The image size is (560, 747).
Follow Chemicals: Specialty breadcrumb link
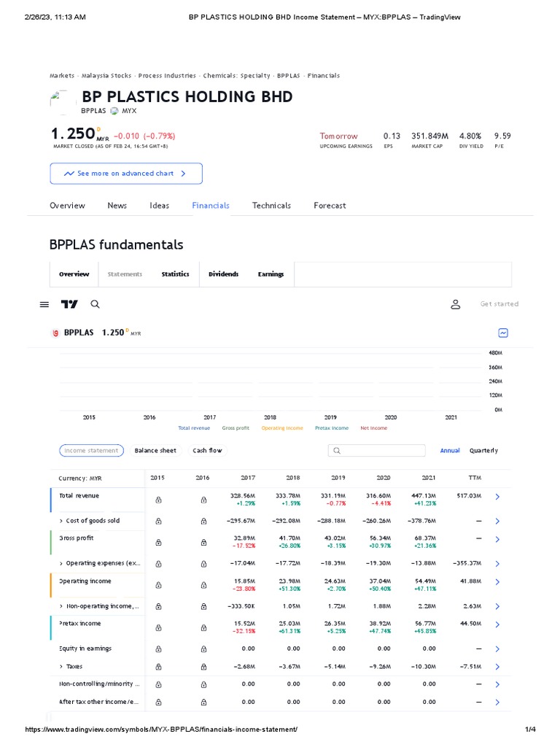point(237,76)
